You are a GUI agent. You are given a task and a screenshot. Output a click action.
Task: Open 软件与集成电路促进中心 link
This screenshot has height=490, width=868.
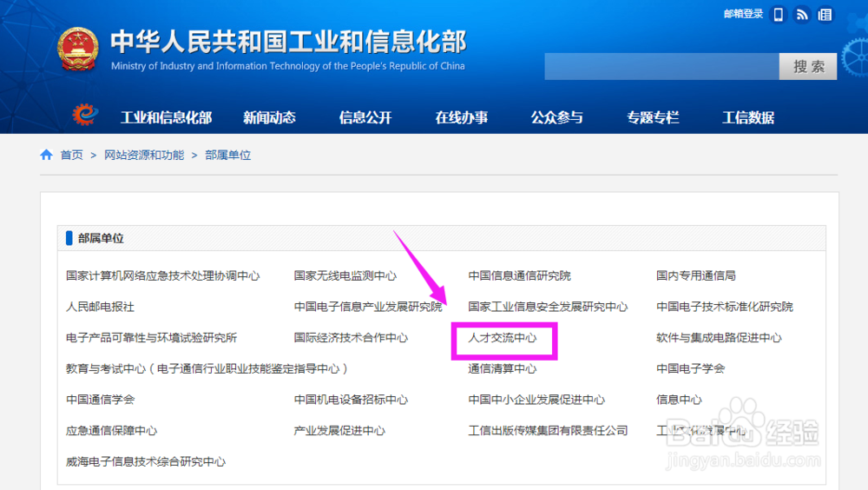pos(719,338)
